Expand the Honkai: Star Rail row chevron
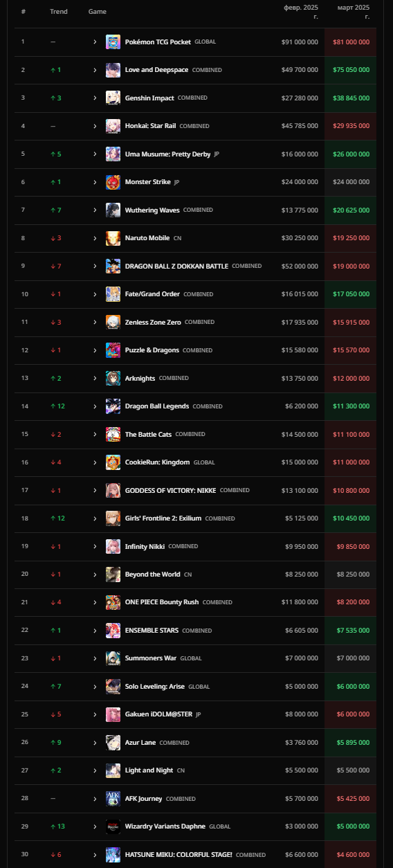This screenshot has height=868, width=393. tap(95, 126)
